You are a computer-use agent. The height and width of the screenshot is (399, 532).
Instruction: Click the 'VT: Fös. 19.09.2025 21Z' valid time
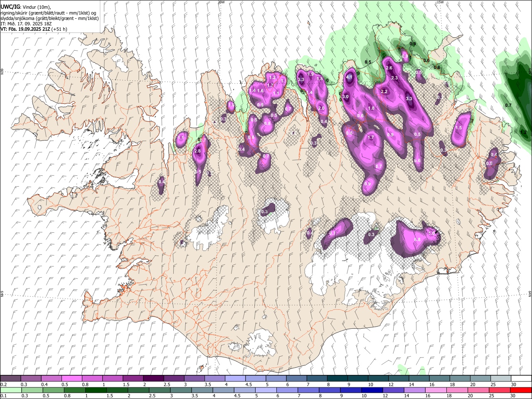point(25,29)
